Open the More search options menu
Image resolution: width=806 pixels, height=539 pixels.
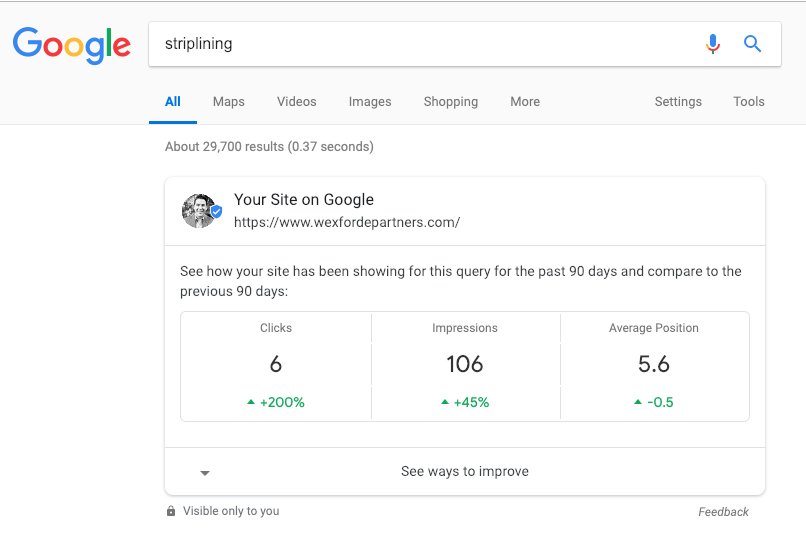click(525, 102)
